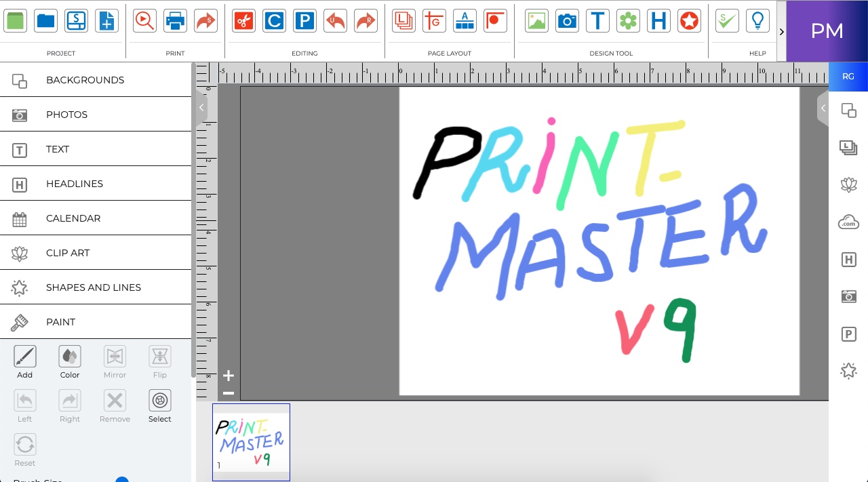This screenshot has height=482, width=868.
Task: Click the Flip paint tool
Action: pos(160,362)
